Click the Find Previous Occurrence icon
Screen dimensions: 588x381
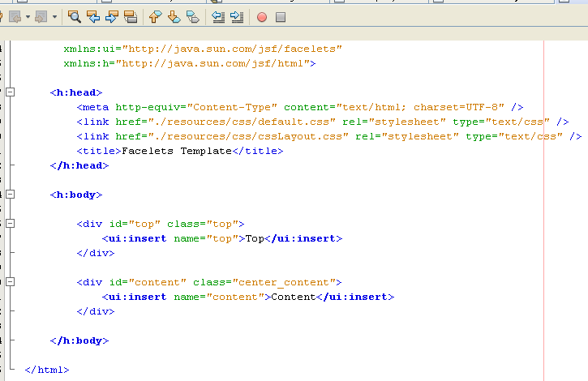(93, 17)
